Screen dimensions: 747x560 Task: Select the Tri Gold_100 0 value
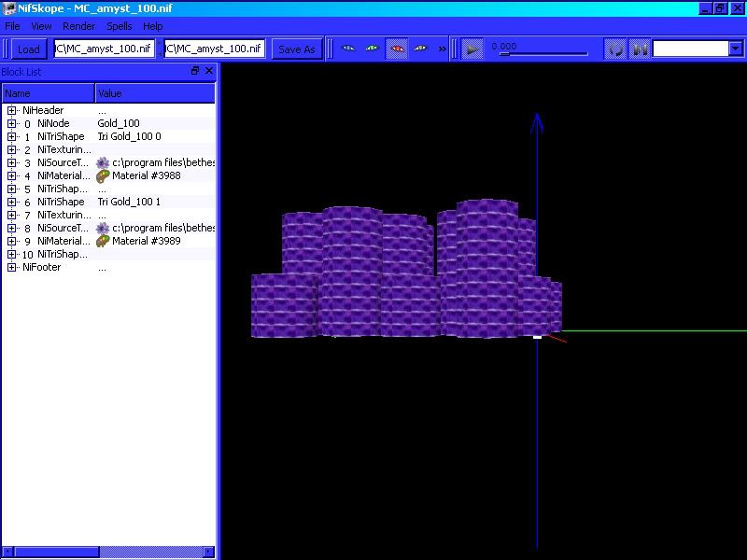click(129, 136)
